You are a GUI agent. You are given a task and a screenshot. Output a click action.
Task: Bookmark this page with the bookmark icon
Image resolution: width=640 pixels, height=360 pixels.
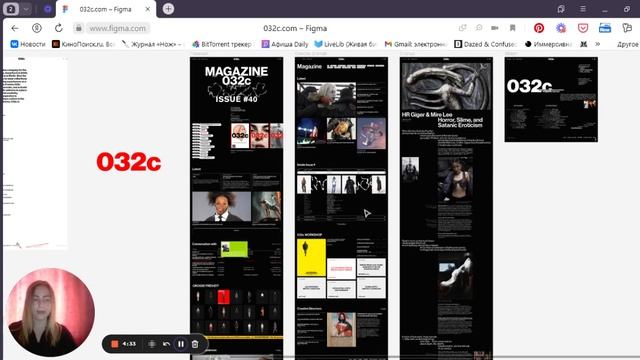(513, 28)
